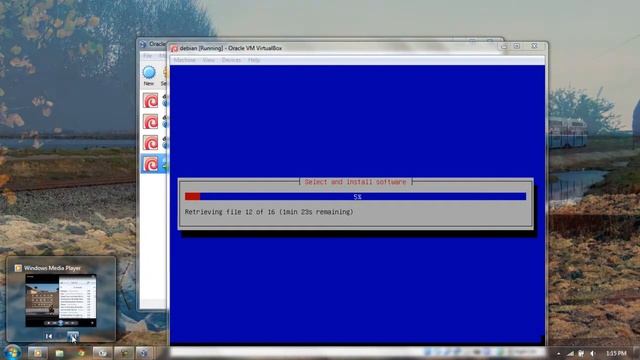The height and width of the screenshot is (360, 640).
Task: Open the Help menu in debian VM window
Action: [254, 60]
